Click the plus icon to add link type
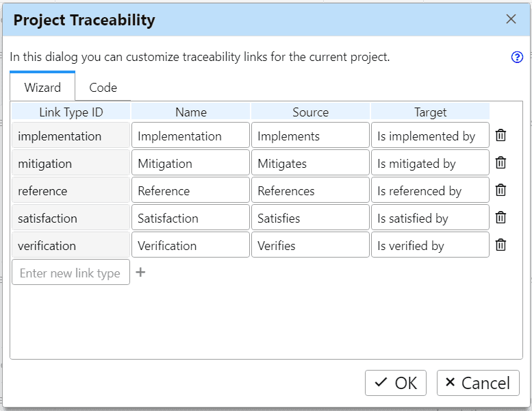This screenshot has width=532, height=411. pos(140,273)
